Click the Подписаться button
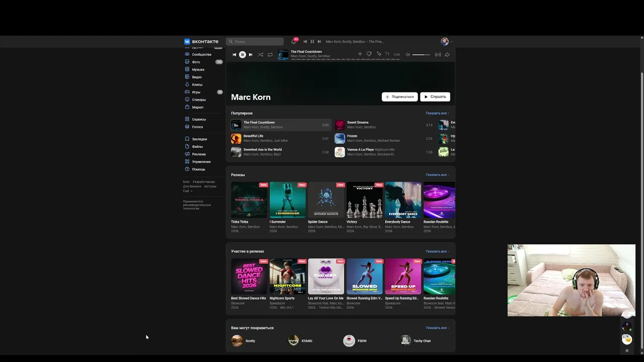The image size is (644, 362). pos(399,97)
